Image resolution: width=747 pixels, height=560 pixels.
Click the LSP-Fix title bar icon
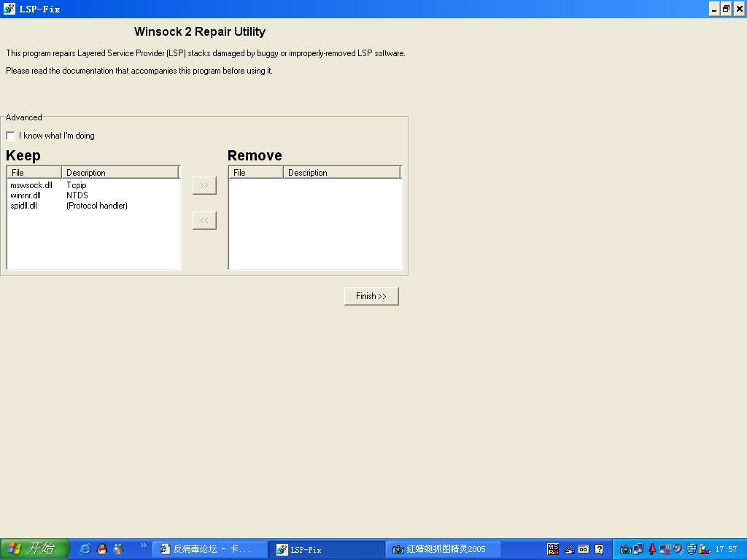9,9
